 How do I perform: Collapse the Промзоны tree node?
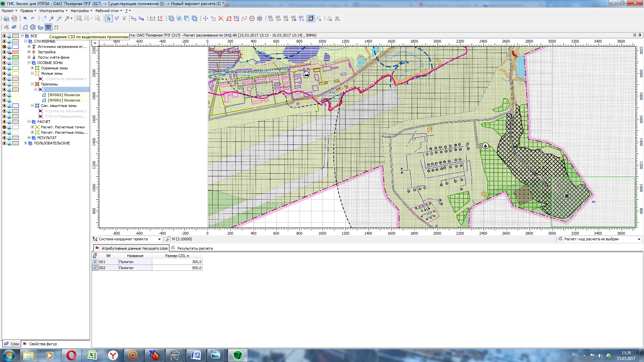click(33, 84)
